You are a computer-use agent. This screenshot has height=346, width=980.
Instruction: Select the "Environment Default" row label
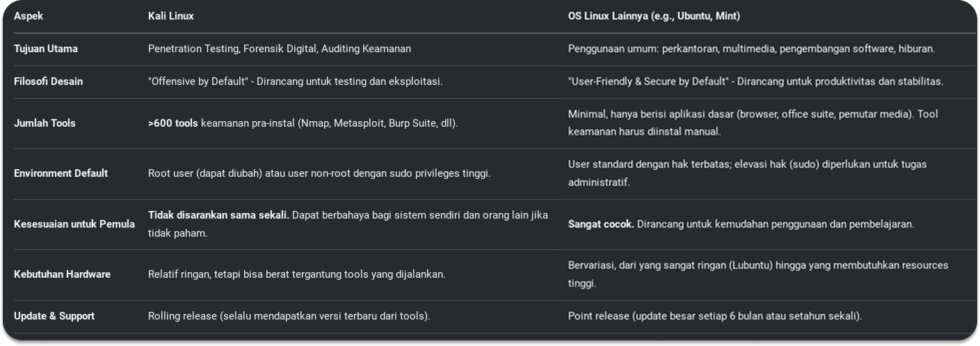click(x=61, y=173)
